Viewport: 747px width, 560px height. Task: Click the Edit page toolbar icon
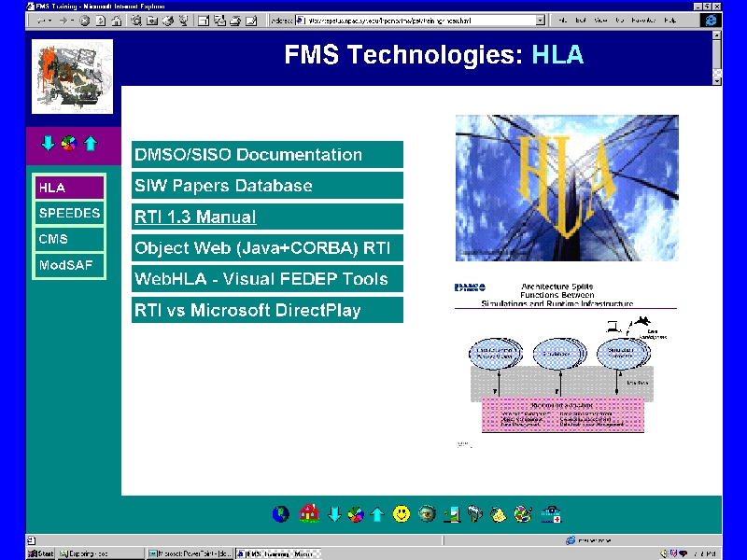point(251,21)
